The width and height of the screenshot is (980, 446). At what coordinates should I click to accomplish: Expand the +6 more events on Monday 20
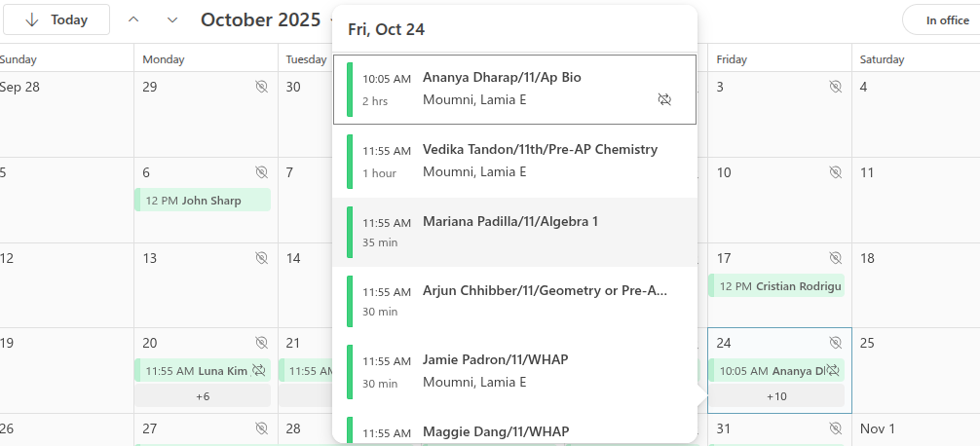coord(203,396)
